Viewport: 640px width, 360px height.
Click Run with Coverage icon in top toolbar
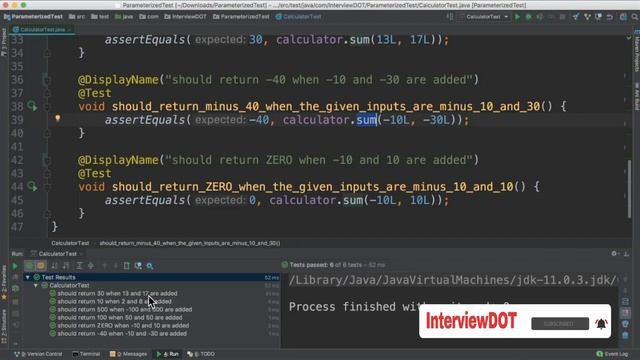pyautogui.click(x=540, y=17)
